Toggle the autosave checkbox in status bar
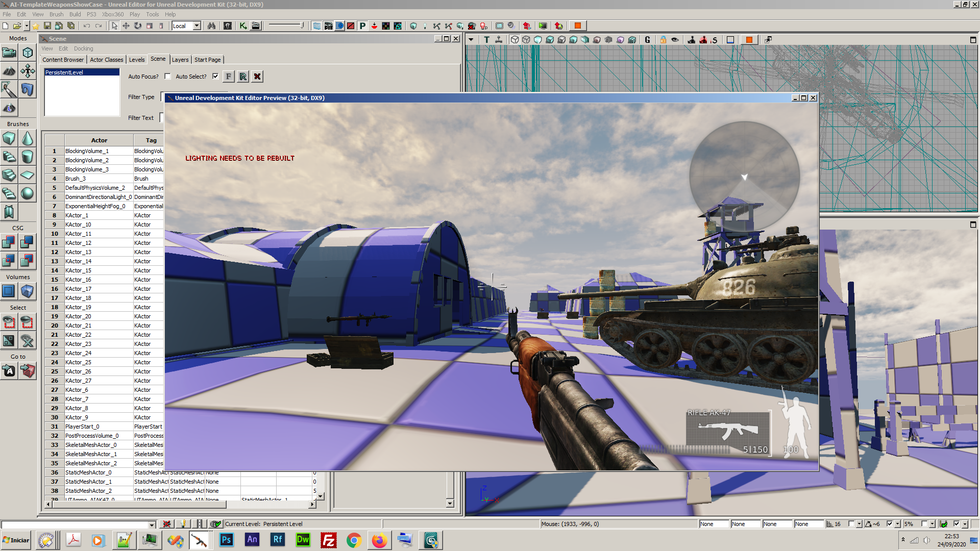Viewport: 980px width, 551px height. pyautogui.click(x=957, y=524)
